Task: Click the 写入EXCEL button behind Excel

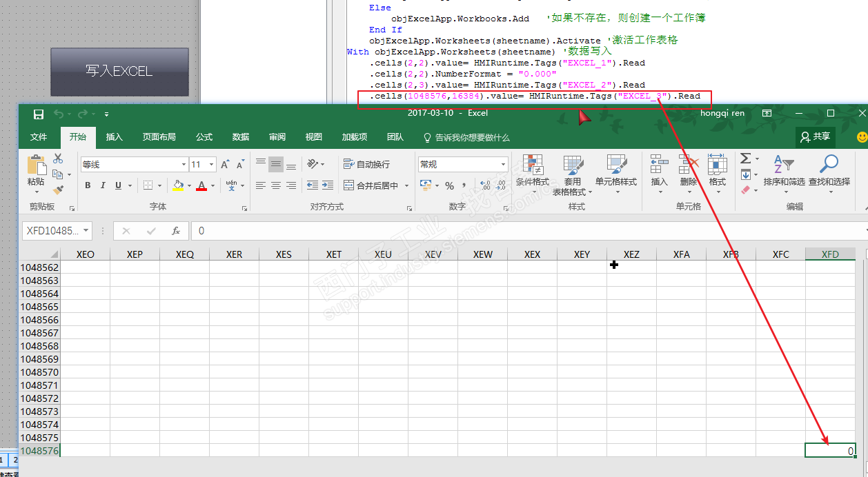Action: tap(119, 71)
